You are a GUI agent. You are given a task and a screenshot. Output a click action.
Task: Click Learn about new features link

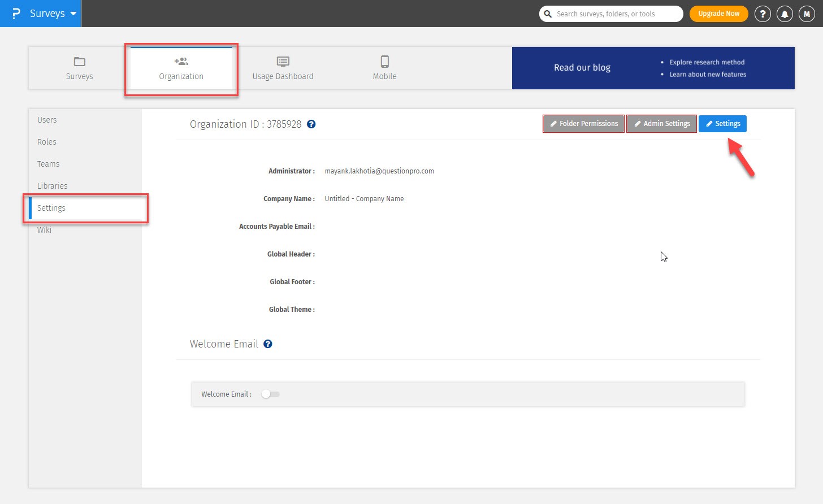(x=708, y=75)
